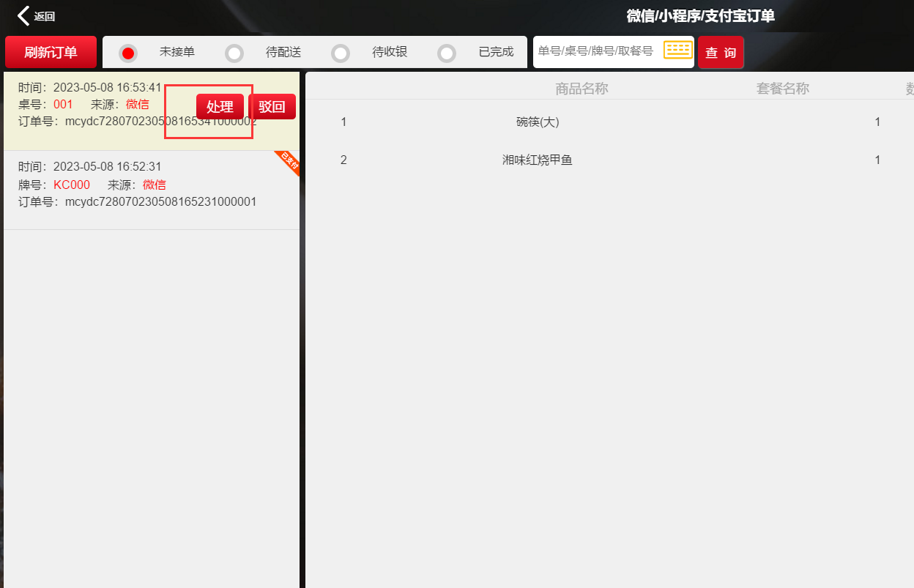This screenshot has width=914, height=588.
Task: Click table number 001 in first order
Action: click(63, 105)
